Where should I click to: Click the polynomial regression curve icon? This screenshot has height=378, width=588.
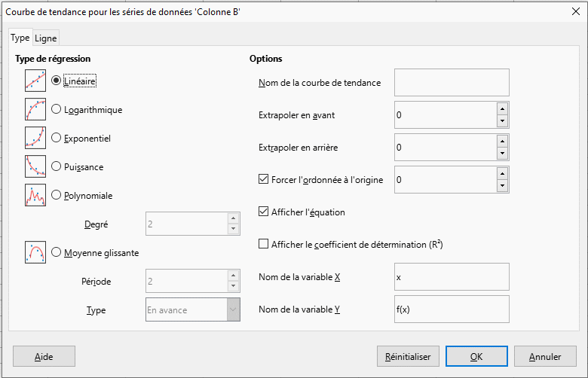(35, 195)
